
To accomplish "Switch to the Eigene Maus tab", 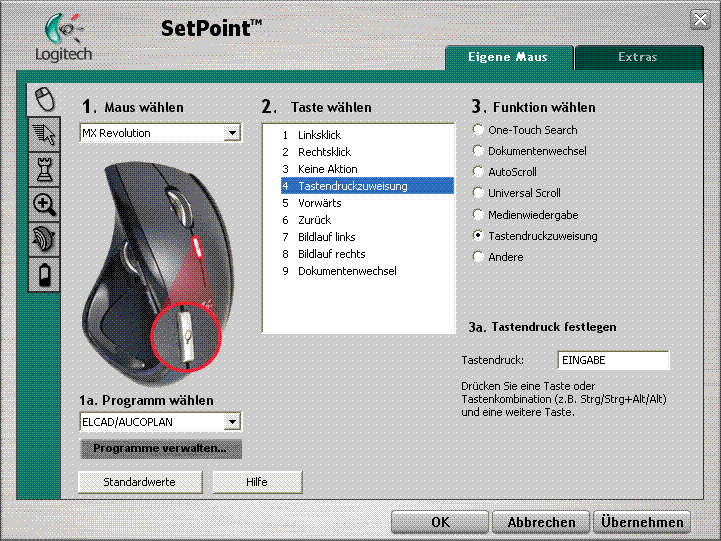I will [509, 57].
